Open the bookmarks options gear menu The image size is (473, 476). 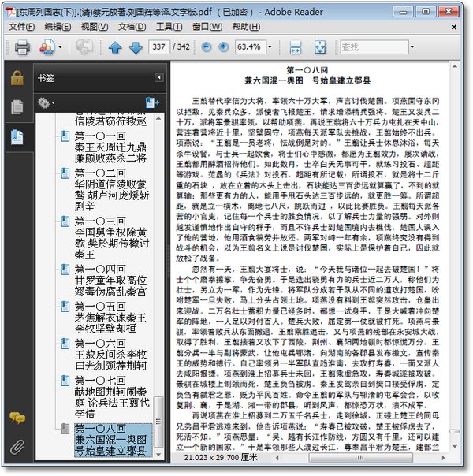tap(47, 103)
